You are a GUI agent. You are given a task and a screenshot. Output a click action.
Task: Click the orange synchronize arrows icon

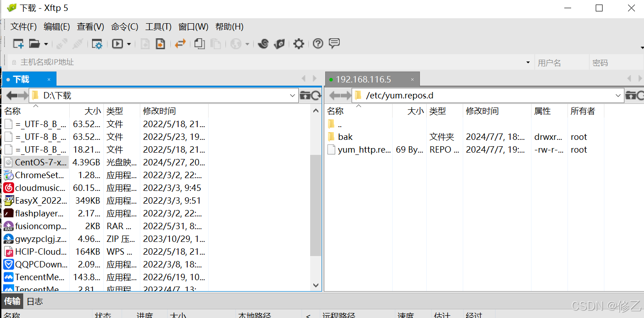tap(180, 44)
